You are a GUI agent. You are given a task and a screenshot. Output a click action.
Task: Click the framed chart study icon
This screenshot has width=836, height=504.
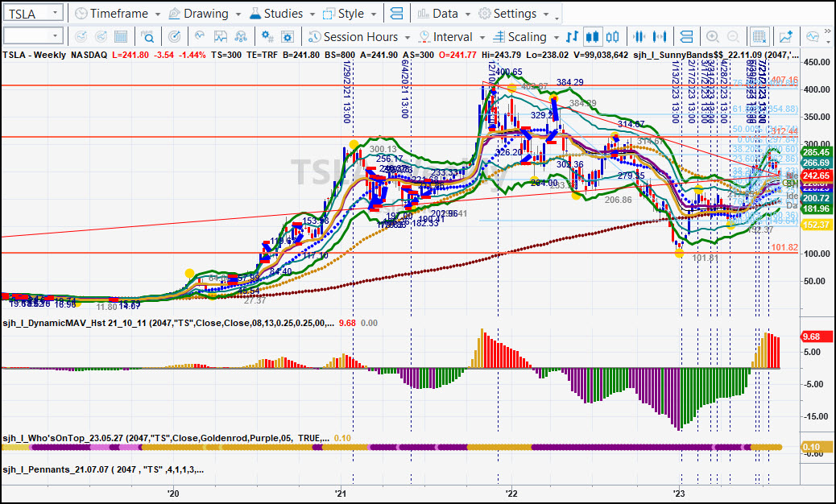pos(220,37)
